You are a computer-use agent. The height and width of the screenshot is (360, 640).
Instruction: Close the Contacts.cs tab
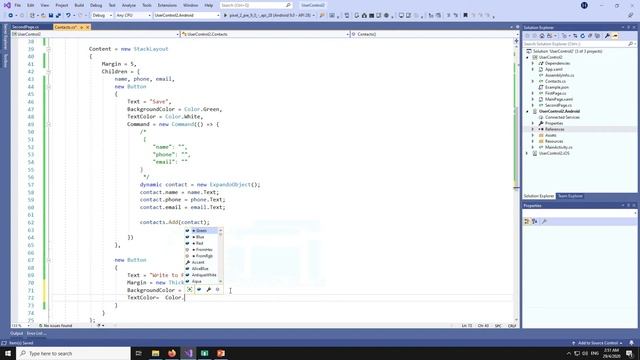coord(87,27)
